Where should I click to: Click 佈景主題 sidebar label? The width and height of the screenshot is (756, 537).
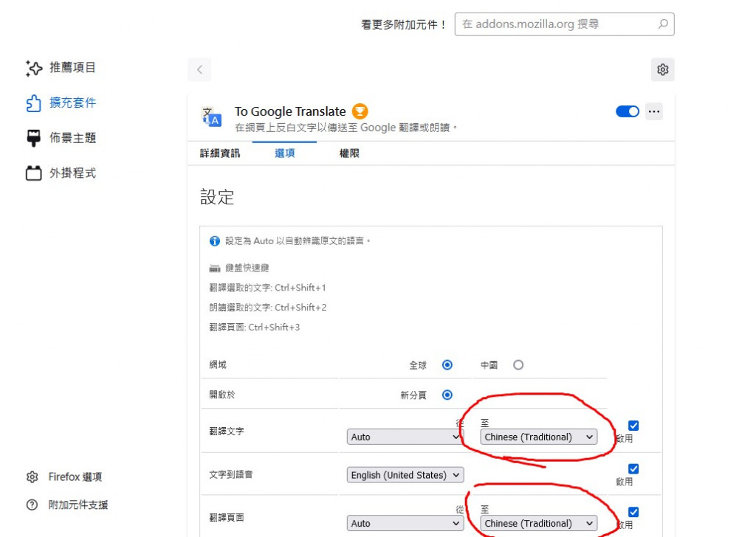coord(72,138)
